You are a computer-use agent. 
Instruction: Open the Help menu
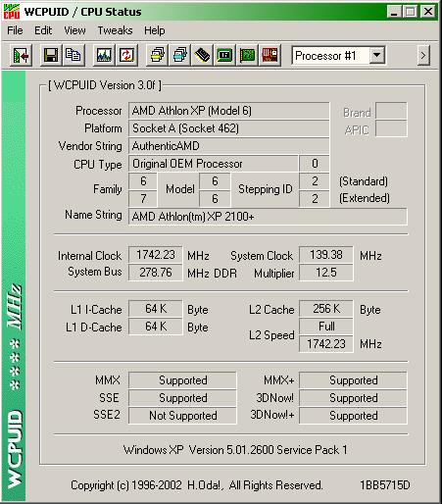tap(155, 30)
